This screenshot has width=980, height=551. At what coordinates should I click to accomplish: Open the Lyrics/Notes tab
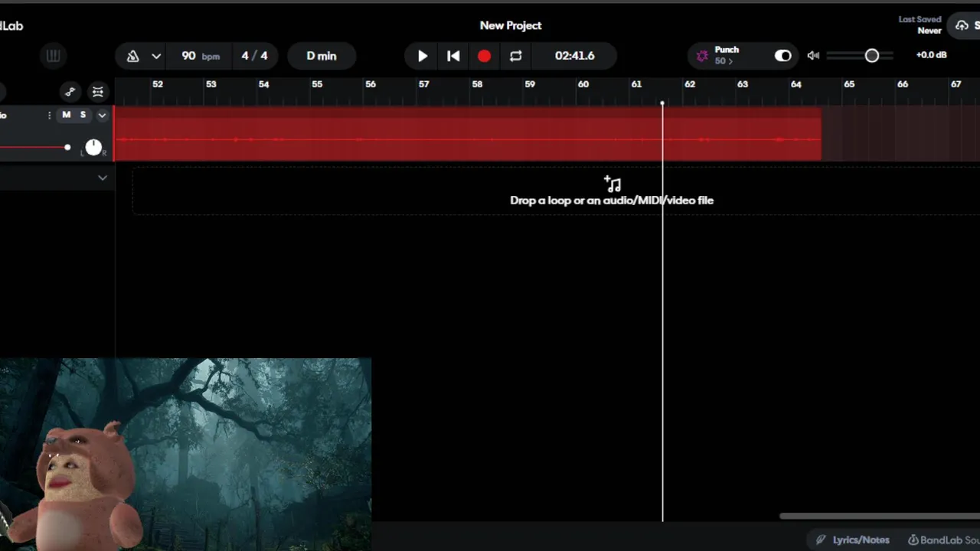tap(853, 540)
